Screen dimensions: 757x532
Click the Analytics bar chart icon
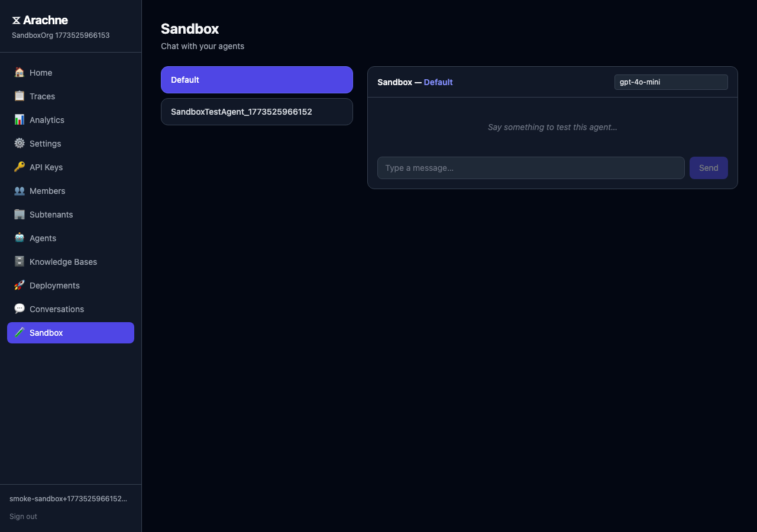coord(20,120)
